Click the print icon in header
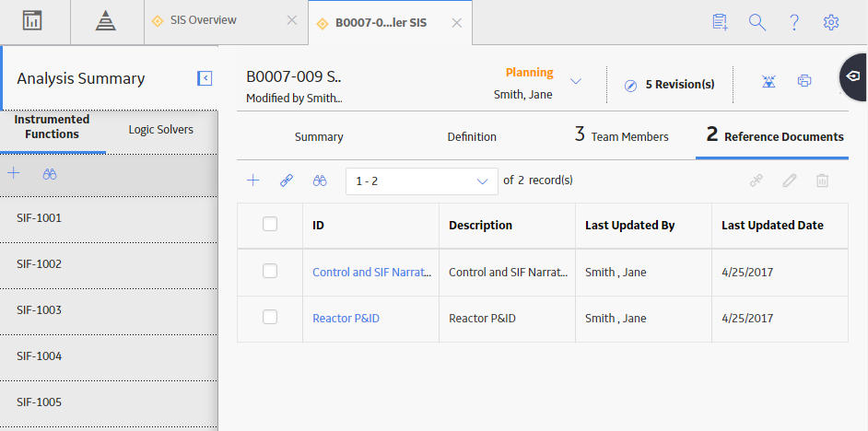 803,81
